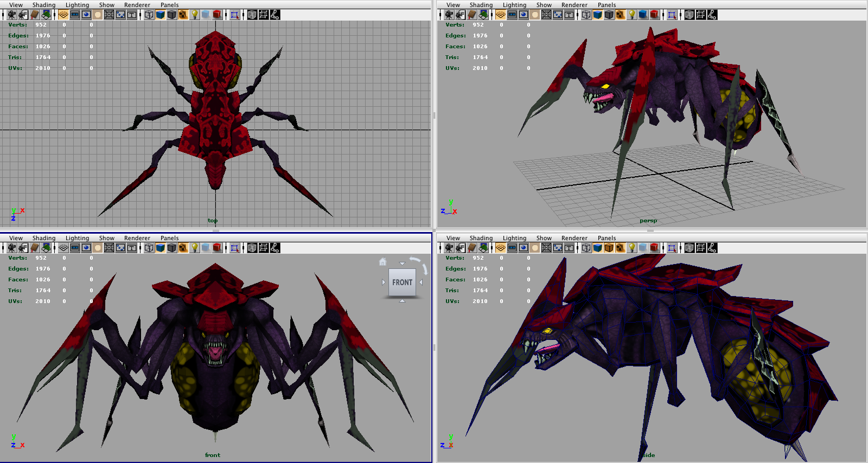This screenshot has width=868, height=463.
Task: Toggle Resolution Gate in top panel toolbar
Action: click(86, 15)
